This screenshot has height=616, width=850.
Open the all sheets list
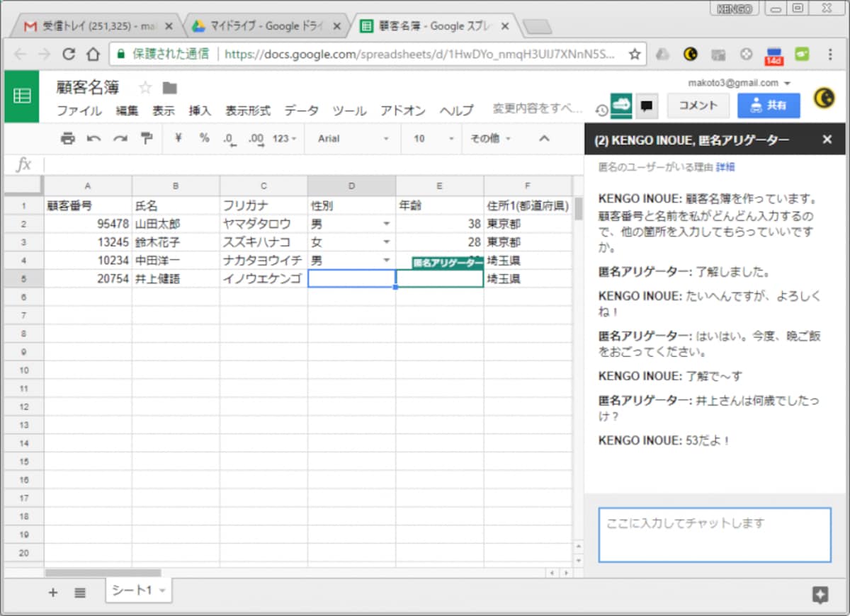80,593
